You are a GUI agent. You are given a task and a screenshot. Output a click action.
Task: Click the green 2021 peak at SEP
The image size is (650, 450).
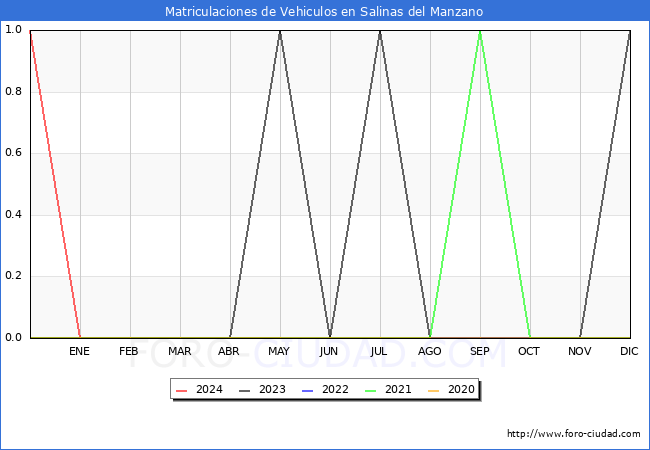[480, 31]
